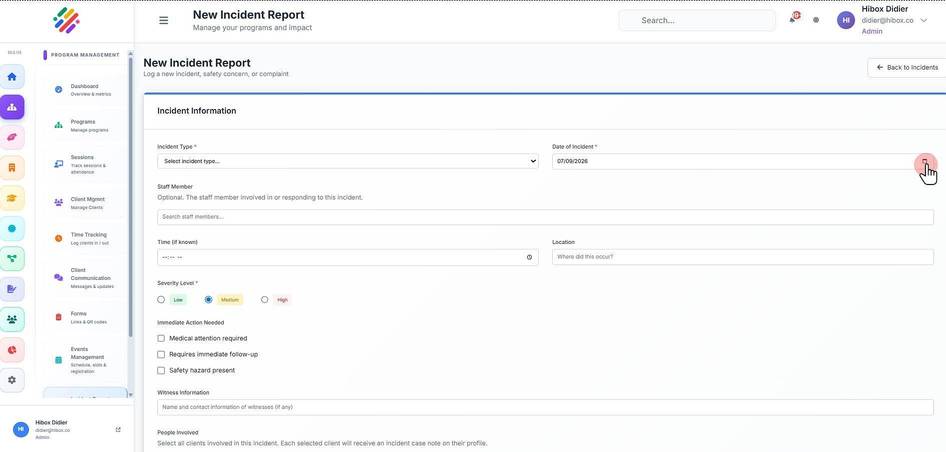Click the external link icon beside Hibox Didier
This screenshot has width=946, height=452.
pos(118,430)
